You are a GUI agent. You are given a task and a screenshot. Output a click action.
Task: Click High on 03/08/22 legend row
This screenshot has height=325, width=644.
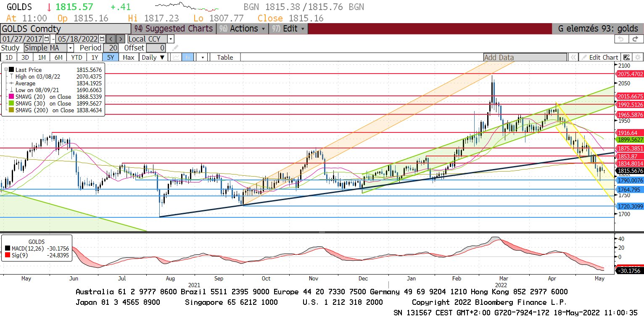click(x=55, y=77)
